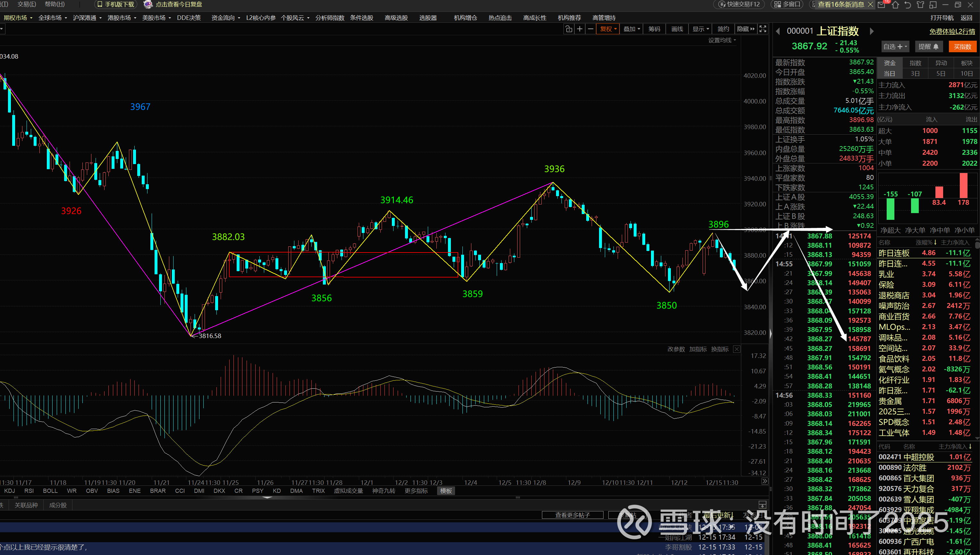Image resolution: width=980 pixels, height=555 pixels.
Task: Click 免费体验L2行情 link
Action: [952, 32]
